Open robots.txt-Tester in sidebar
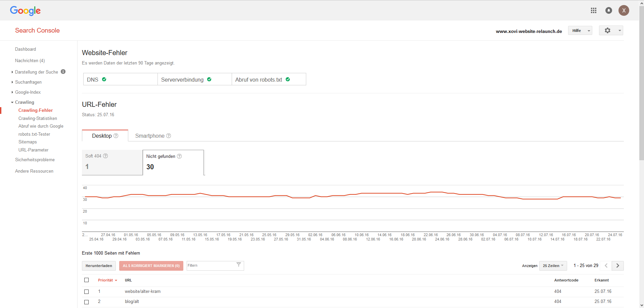Screen dimensions: 644x308 [x=34, y=134]
